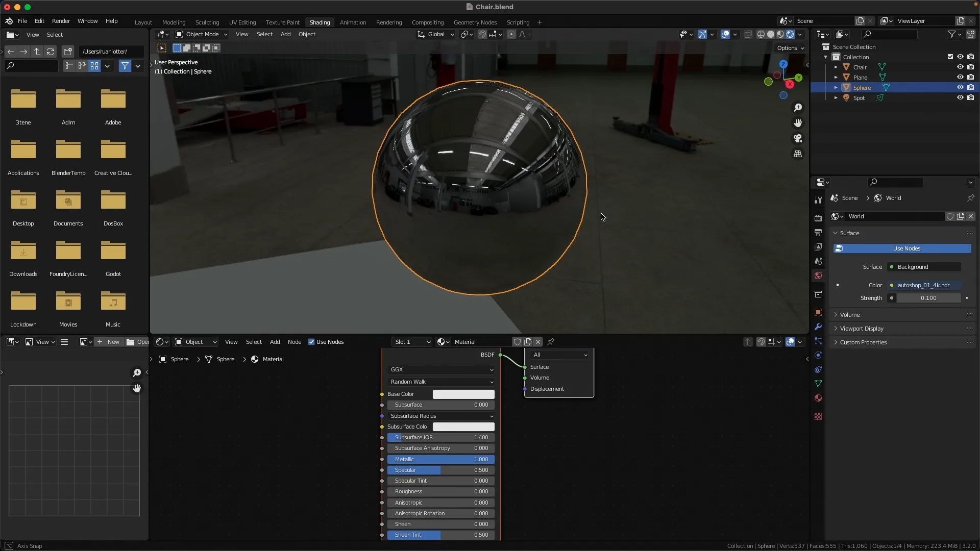Open the View Layer properties tab
The height and width of the screenshot is (551, 980).
pos(818,247)
